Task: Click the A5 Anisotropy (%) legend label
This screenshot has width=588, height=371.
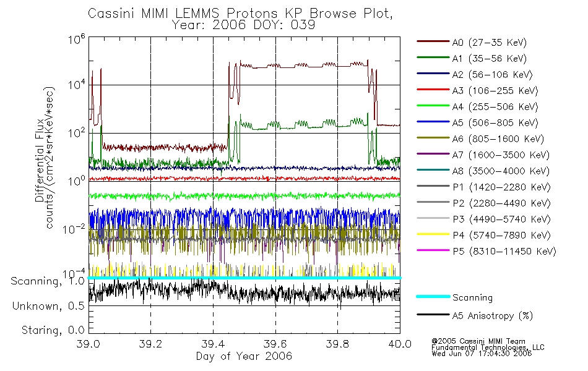Action: [x=493, y=316]
